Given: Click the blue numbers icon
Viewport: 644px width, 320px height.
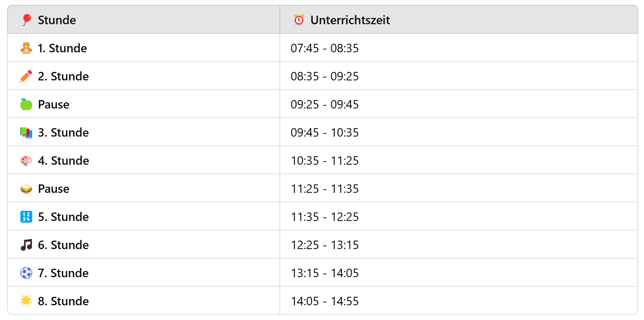Looking at the screenshot, I should pyautogui.click(x=26, y=217).
